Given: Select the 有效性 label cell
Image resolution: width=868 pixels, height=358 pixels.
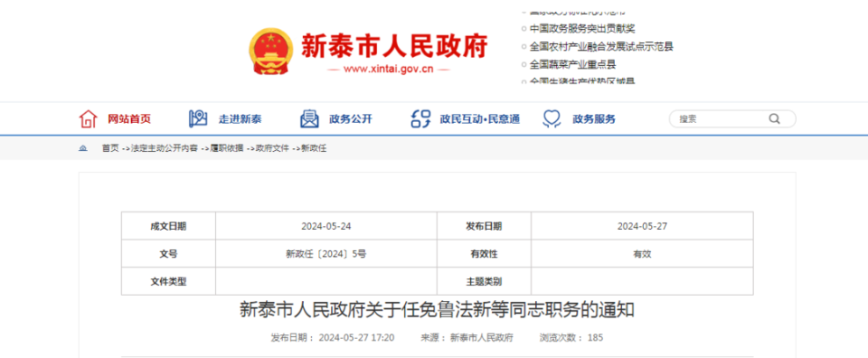Looking at the screenshot, I should coord(484,254).
